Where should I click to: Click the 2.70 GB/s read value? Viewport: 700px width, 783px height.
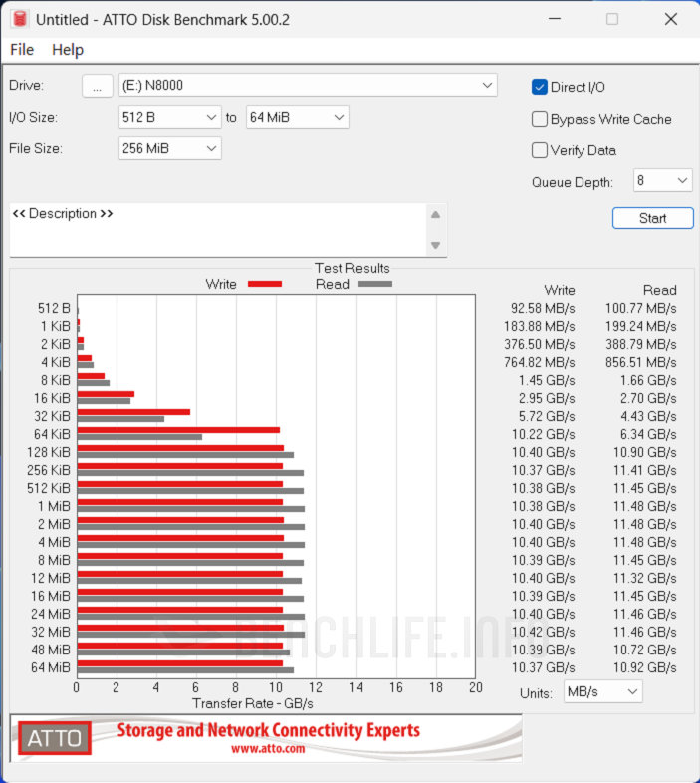click(x=648, y=398)
